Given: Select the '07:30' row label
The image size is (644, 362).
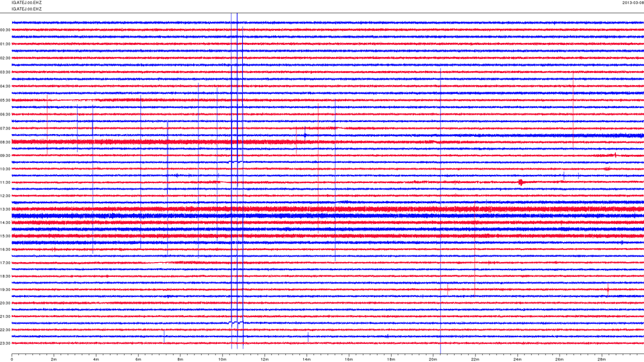Looking at the screenshot, I should pyautogui.click(x=5, y=129).
